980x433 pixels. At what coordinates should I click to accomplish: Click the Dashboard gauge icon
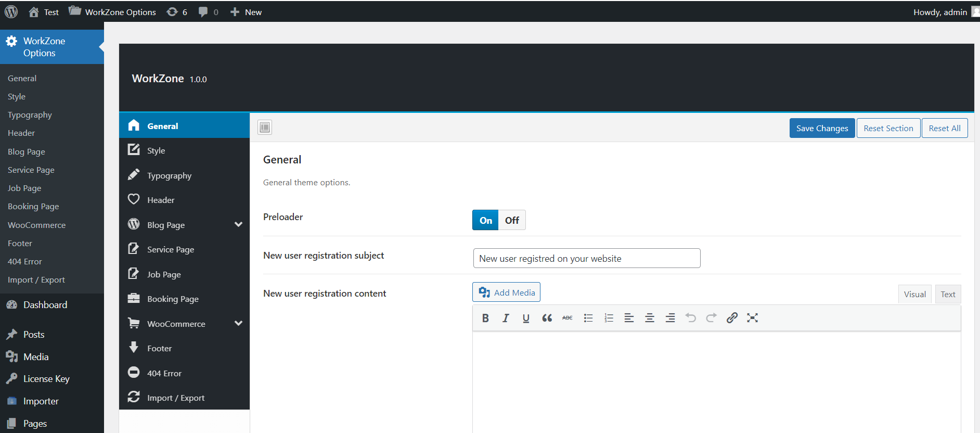tap(11, 305)
